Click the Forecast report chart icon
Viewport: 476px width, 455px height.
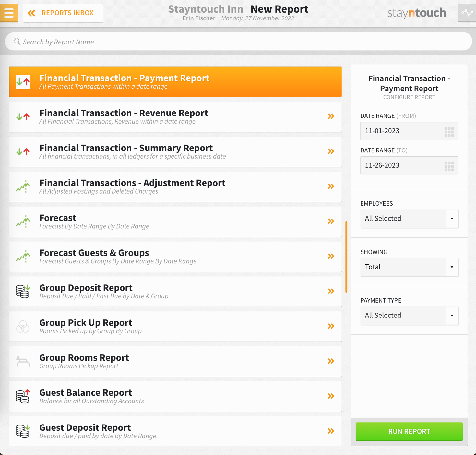(x=23, y=222)
